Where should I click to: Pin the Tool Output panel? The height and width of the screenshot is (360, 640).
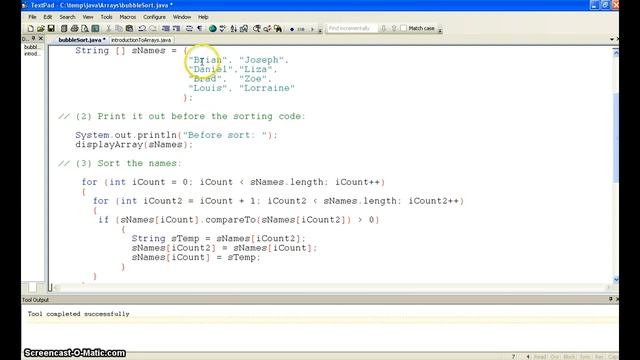click(x=611, y=299)
